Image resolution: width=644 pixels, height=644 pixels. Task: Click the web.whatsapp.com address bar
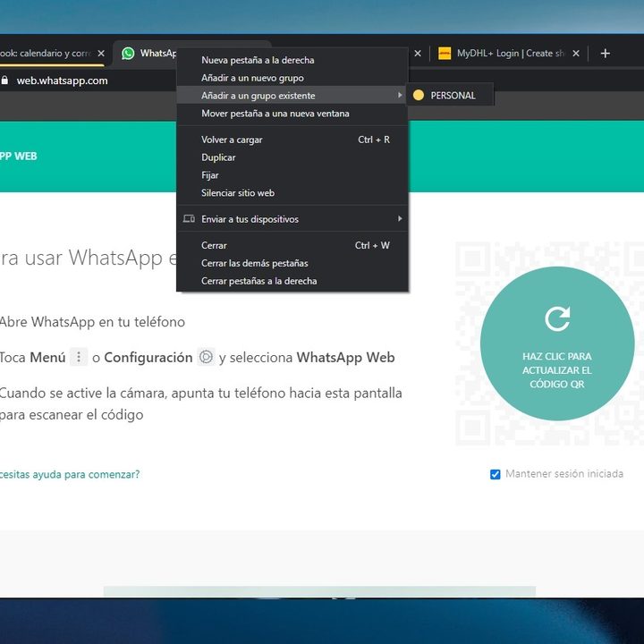(x=62, y=80)
